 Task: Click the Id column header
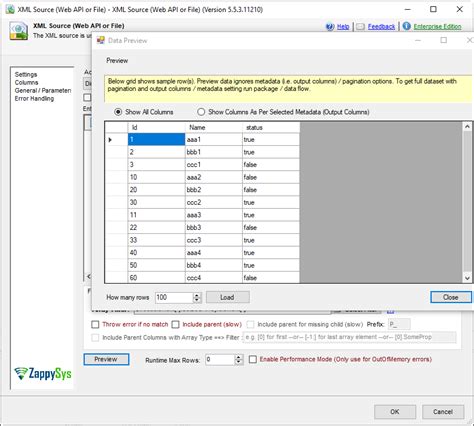[156, 128]
